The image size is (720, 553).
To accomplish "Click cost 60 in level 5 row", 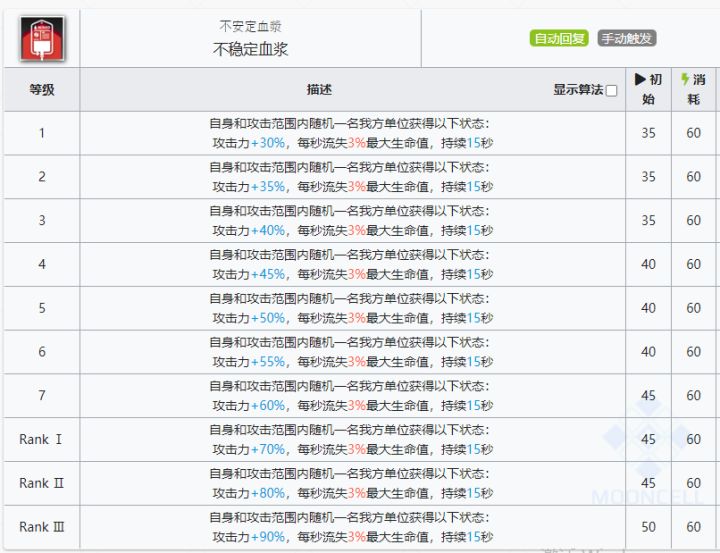I will tap(693, 308).
